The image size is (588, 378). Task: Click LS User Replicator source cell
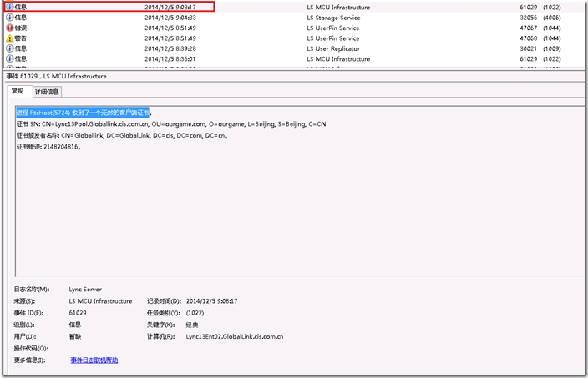[333, 48]
